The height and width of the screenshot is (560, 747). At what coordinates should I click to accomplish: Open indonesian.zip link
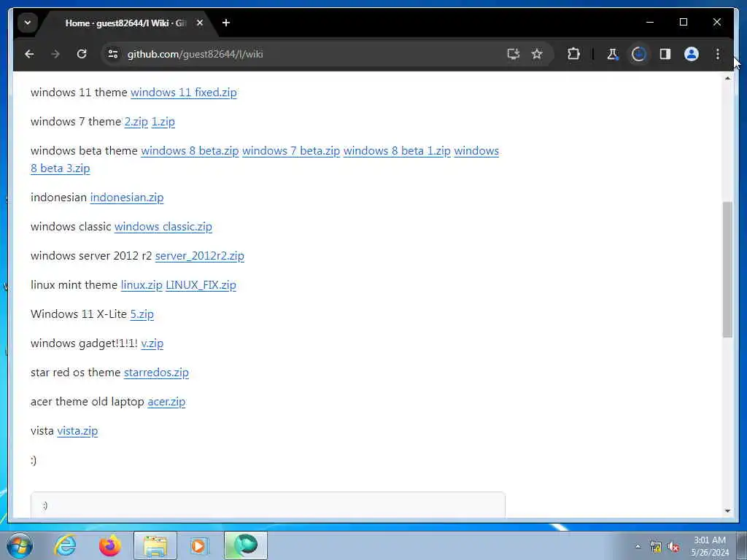(127, 198)
